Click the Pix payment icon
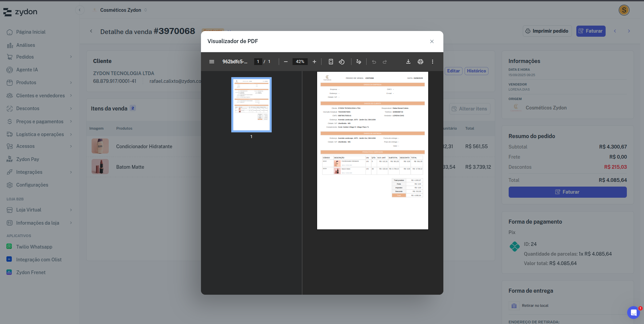The width and height of the screenshot is (644, 324). pyautogui.click(x=515, y=247)
